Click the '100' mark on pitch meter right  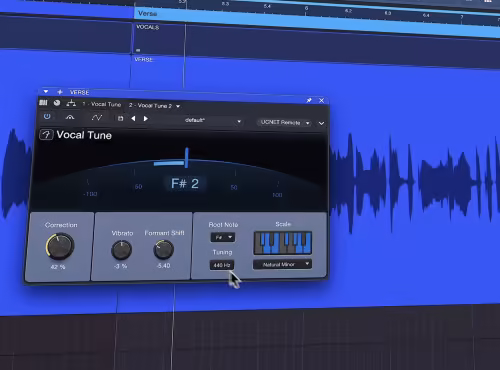click(277, 195)
